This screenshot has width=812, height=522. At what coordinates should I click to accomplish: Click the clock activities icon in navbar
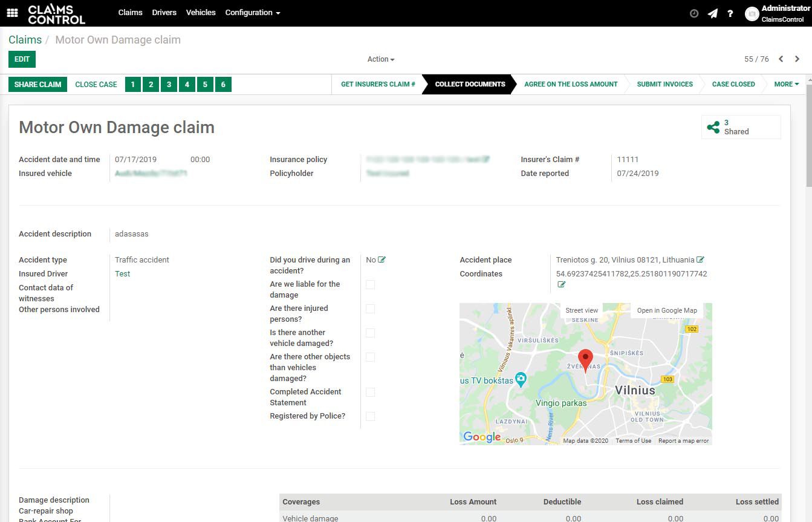point(694,13)
